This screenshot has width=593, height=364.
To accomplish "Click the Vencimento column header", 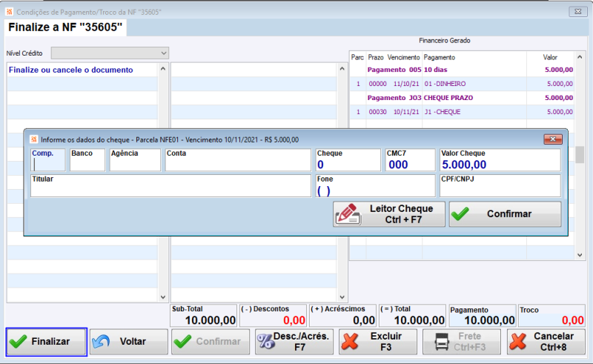I will 403,58.
